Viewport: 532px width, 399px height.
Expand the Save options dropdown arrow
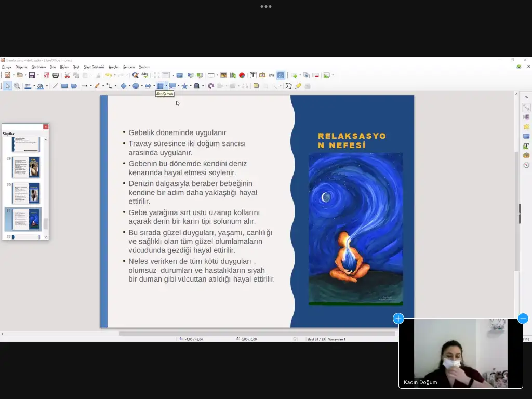[37, 75]
